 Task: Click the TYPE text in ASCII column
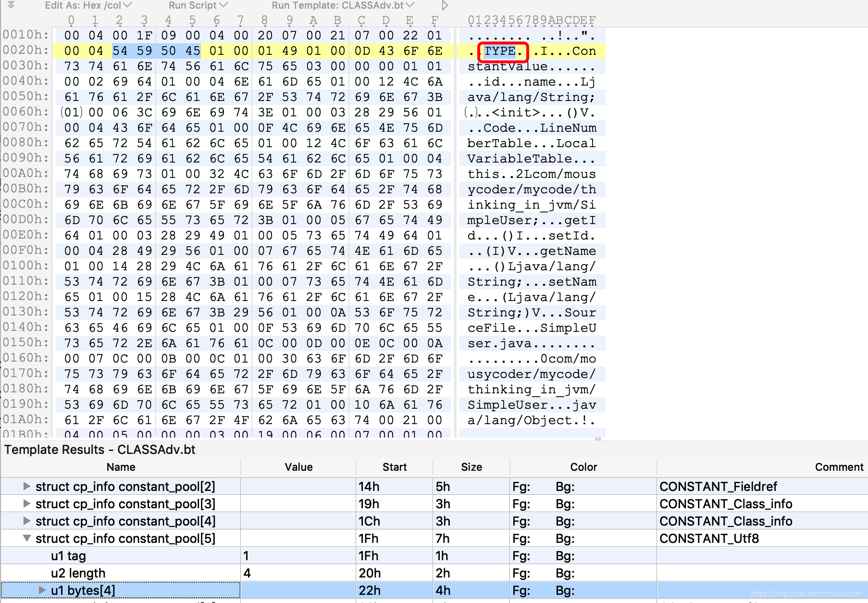click(x=500, y=51)
